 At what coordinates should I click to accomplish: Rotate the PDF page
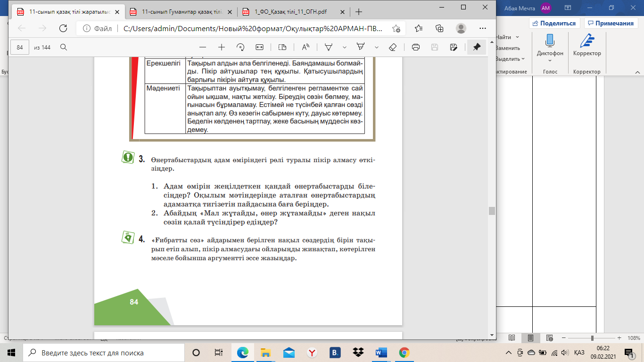click(240, 47)
